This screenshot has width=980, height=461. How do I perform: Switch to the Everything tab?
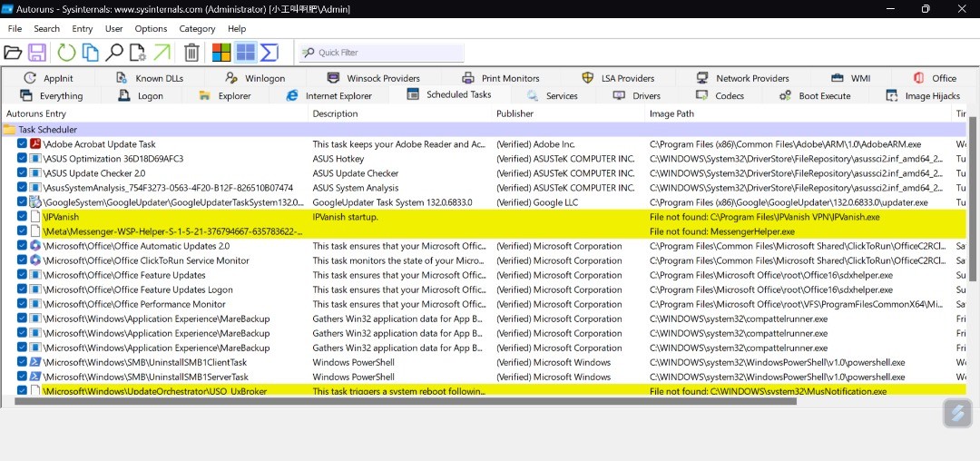(51, 95)
